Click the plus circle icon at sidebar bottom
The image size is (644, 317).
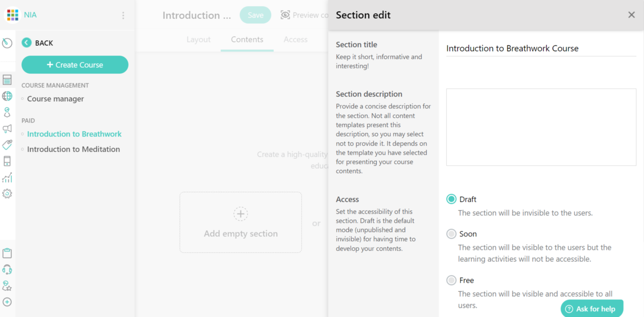pos(7,302)
